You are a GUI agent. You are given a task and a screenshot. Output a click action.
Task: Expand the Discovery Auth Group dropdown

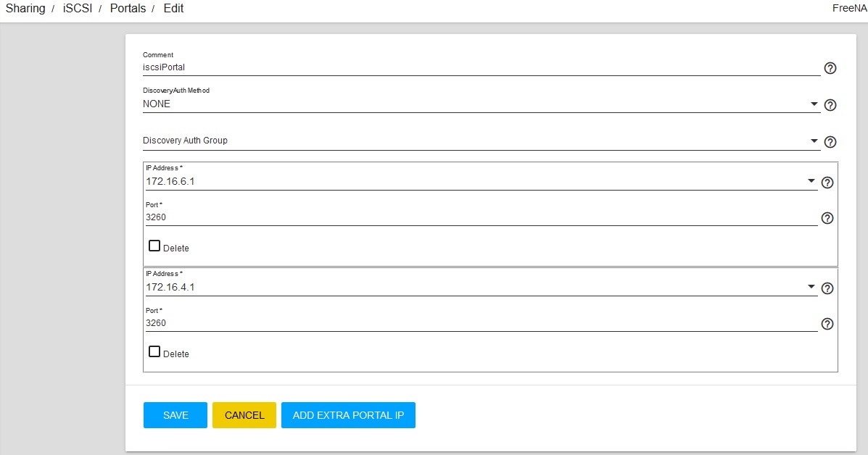(814, 141)
